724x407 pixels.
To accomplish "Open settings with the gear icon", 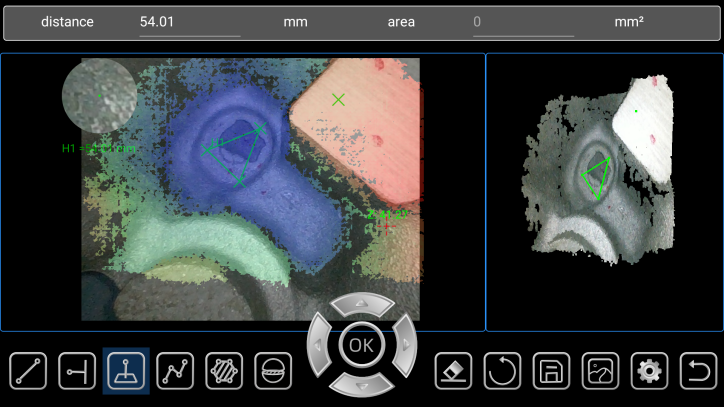I will coord(649,371).
